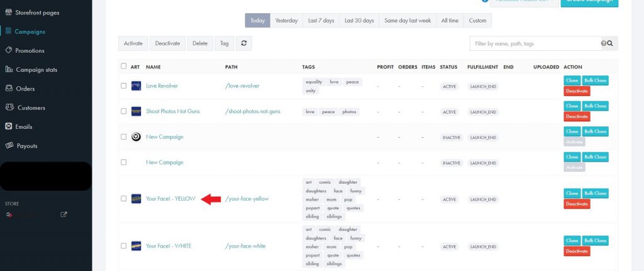Open Love Revolver art thumbnail
Viewport: 644px width, 271px height.
tap(136, 86)
